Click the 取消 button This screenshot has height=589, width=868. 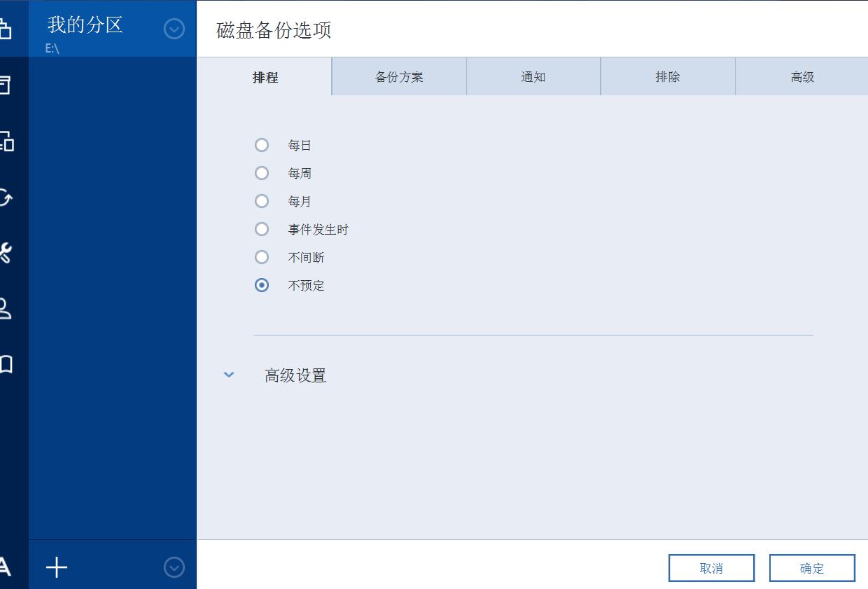tap(711, 567)
